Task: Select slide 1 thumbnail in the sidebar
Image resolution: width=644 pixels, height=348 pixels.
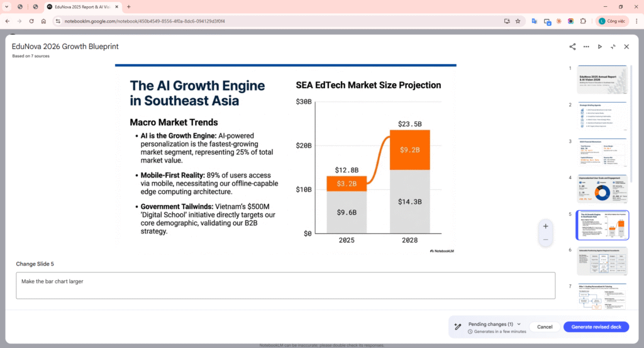Action: click(x=602, y=80)
